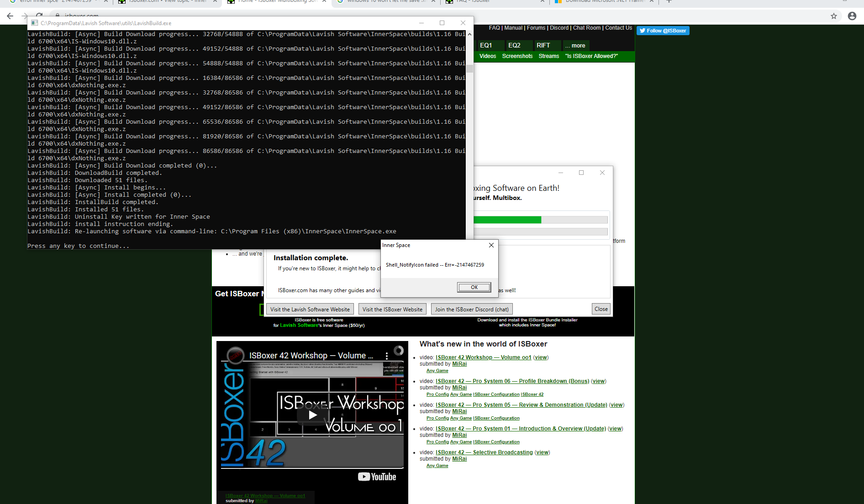Go back with the browser back arrow
864x504 pixels.
(10, 16)
